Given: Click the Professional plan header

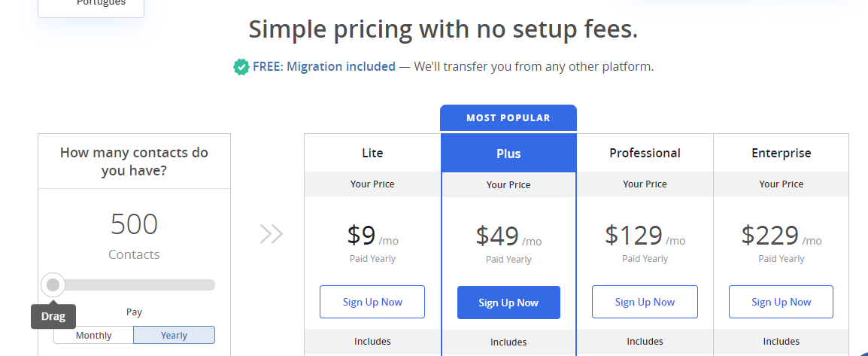Looking at the screenshot, I should coord(645,153).
